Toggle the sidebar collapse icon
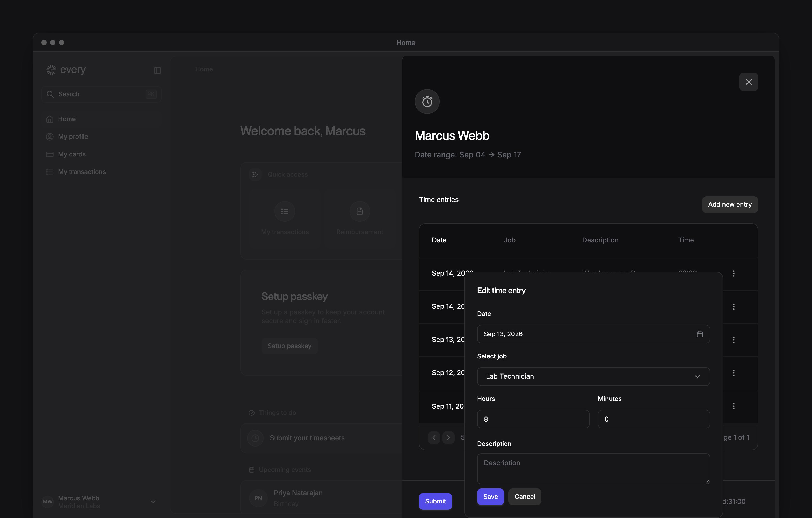 (157, 70)
